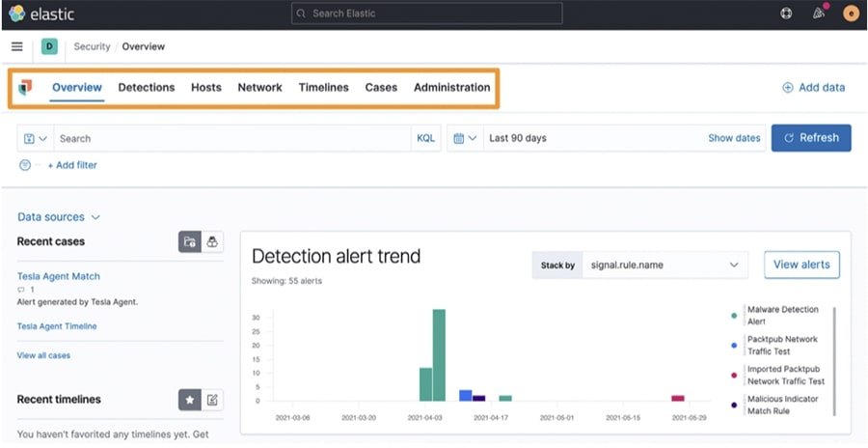The image size is (868, 448).
Task: Expand the Data sources dropdown
Action: pos(59,217)
